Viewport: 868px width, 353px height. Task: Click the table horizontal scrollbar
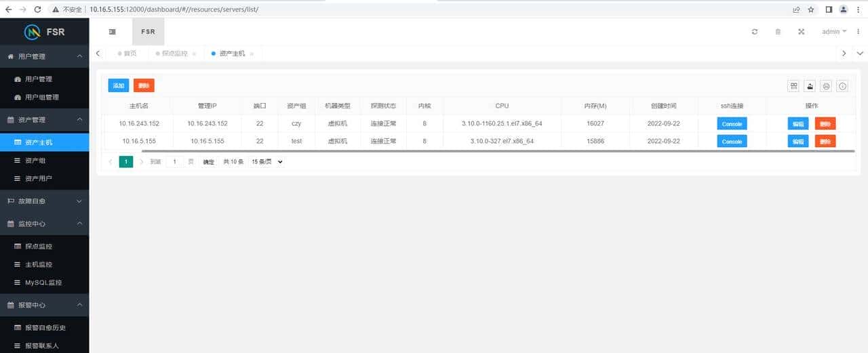tap(498, 151)
